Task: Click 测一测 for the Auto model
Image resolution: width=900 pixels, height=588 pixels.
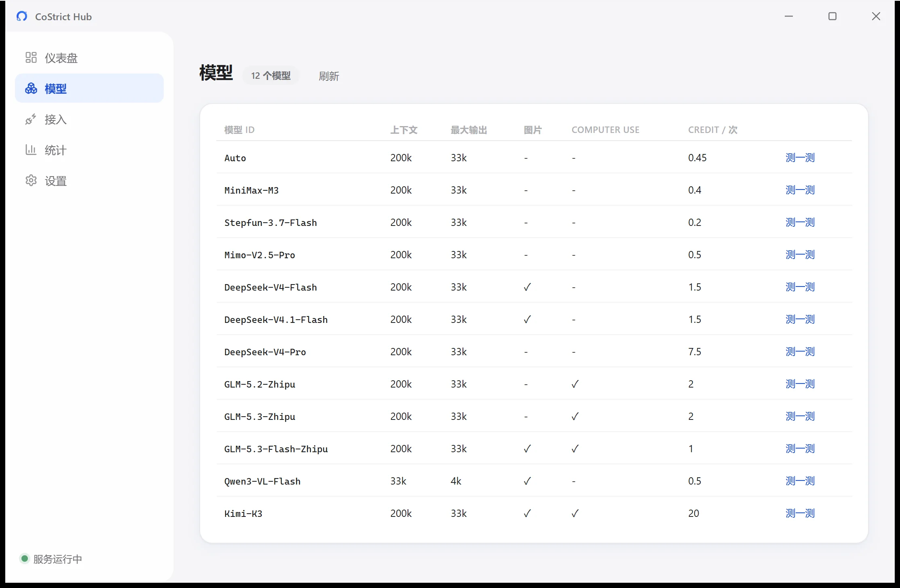Action: click(800, 158)
